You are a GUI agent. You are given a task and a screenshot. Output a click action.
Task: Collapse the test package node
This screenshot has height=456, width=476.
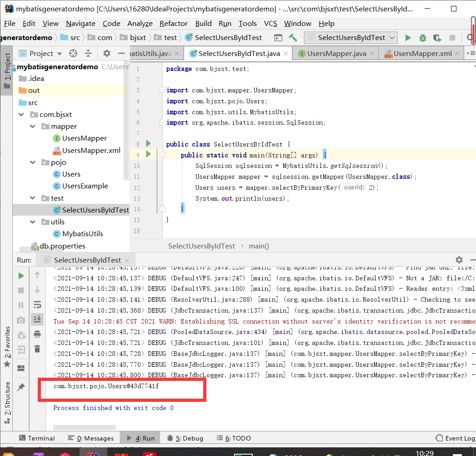[33, 198]
